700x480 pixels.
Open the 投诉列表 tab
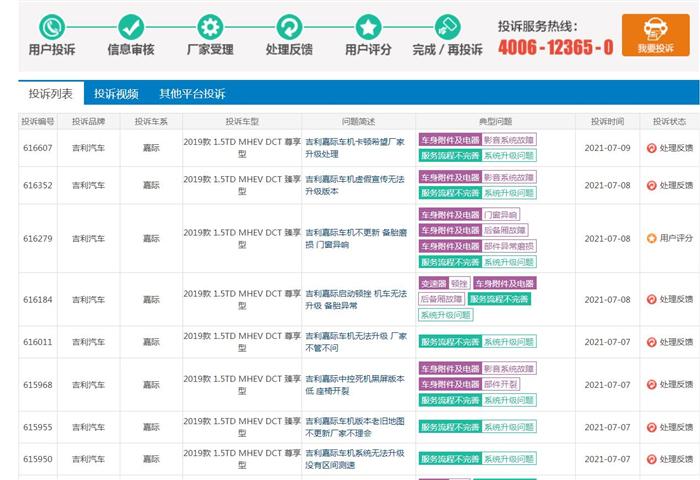point(51,93)
